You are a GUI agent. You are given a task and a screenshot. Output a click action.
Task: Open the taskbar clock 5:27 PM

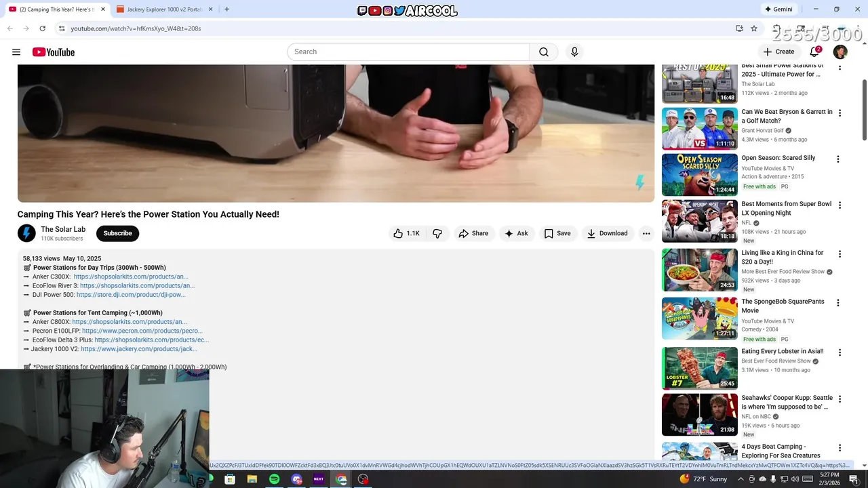coord(829,479)
